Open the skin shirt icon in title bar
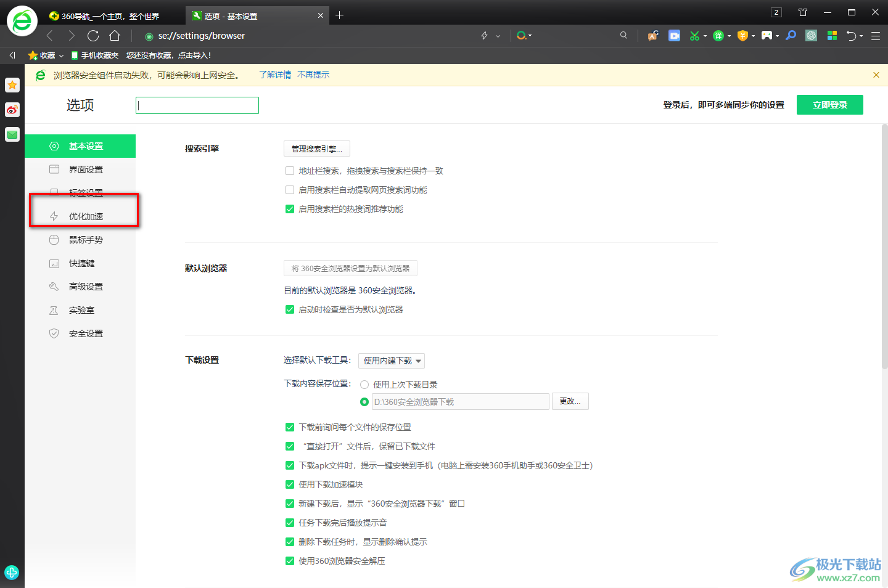888x588 pixels. 803,12
